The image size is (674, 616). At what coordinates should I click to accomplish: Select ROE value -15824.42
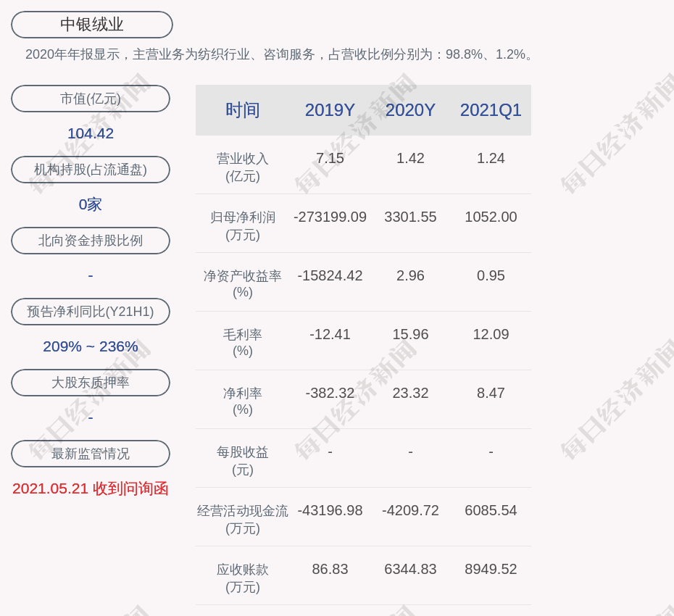pyautogui.click(x=330, y=275)
